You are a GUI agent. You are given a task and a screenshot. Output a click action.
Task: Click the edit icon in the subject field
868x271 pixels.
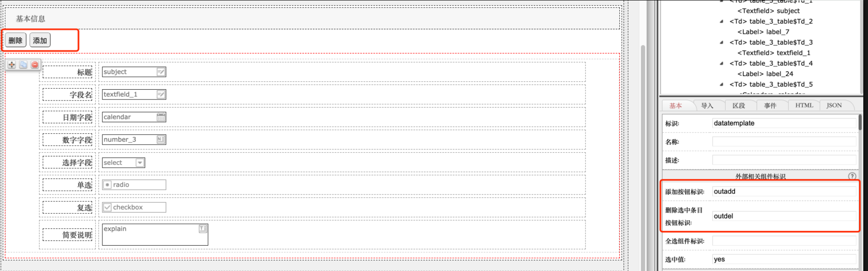coord(161,72)
